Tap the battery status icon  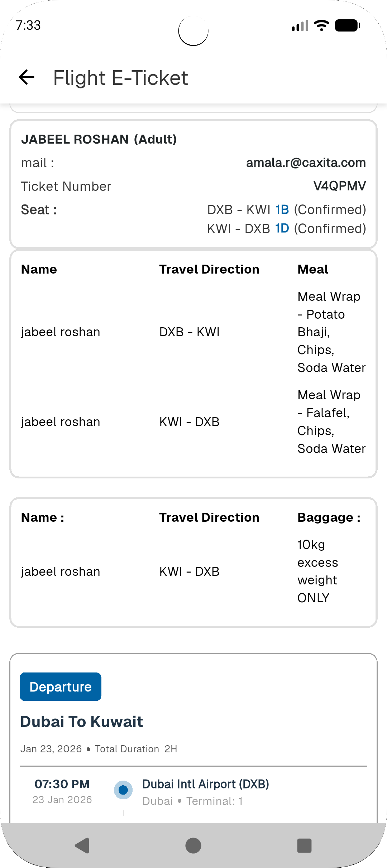click(x=347, y=25)
